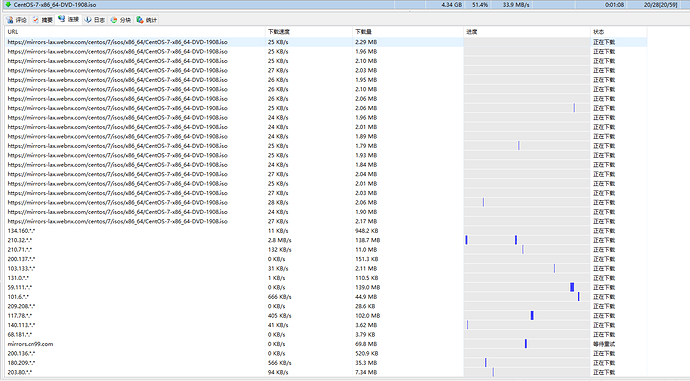Sort by the 下载速度 column header
690x381 pixels.
click(x=309, y=32)
